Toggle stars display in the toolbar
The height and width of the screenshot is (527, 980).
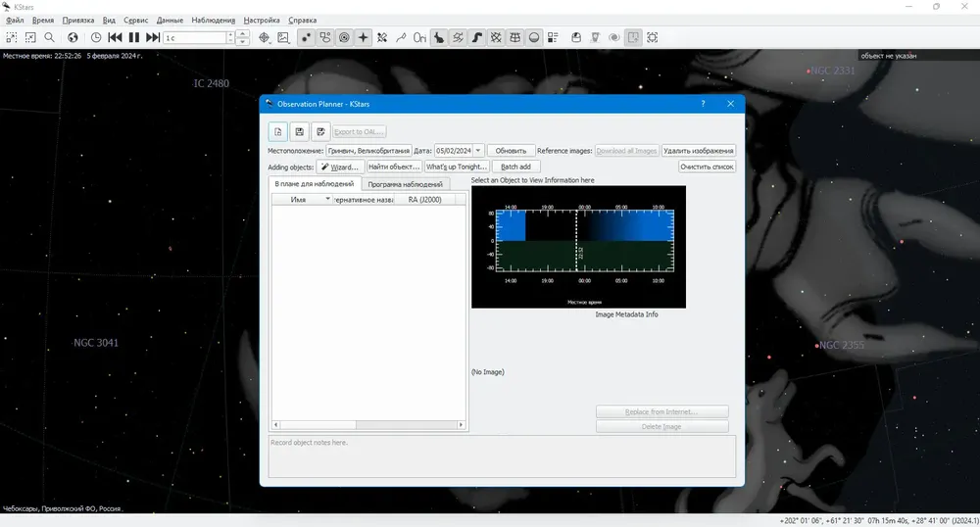click(306, 37)
